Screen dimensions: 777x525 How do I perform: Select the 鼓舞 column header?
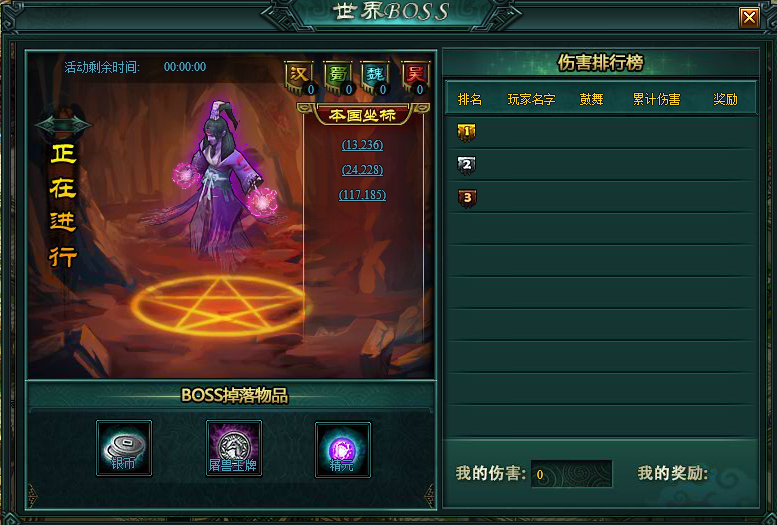pos(592,99)
